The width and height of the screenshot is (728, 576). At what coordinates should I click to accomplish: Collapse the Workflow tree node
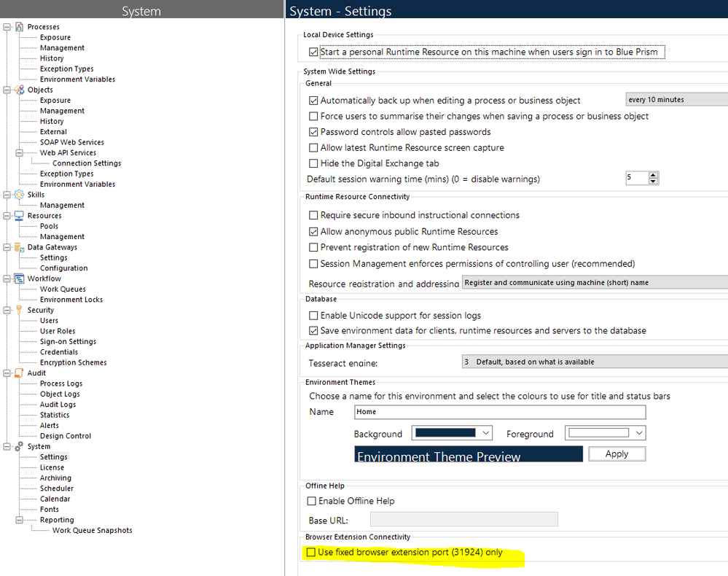click(x=7, y=279)
